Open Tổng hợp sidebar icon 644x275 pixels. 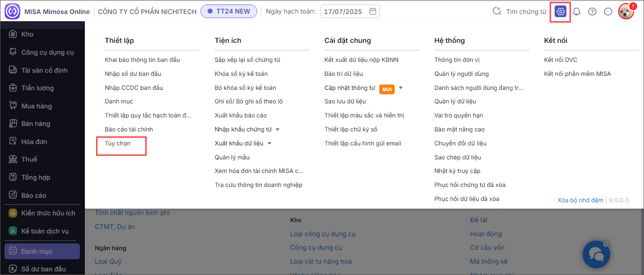click(13, 177)
